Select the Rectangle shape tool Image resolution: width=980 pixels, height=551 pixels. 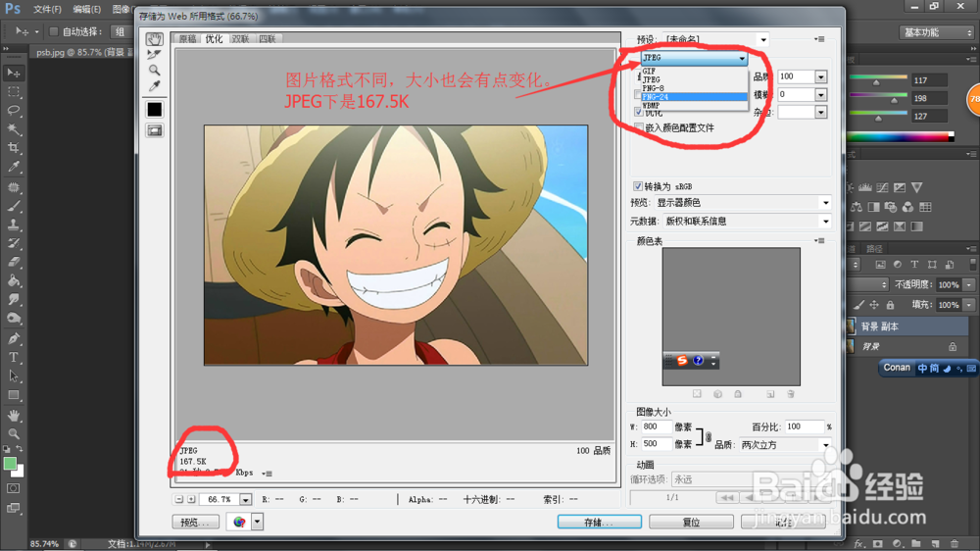pos(13,395)
